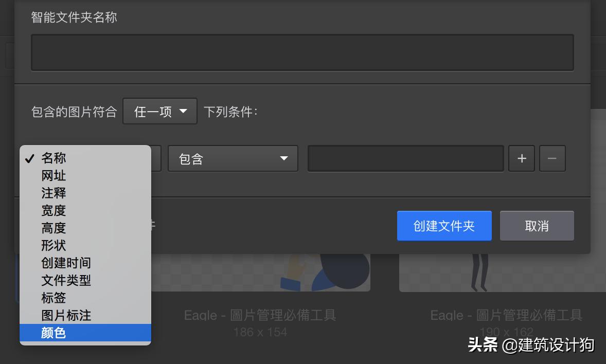The width and height of the screenshot is (606, 364).
Task: Click the 取消 button
Action: [537, 225]
